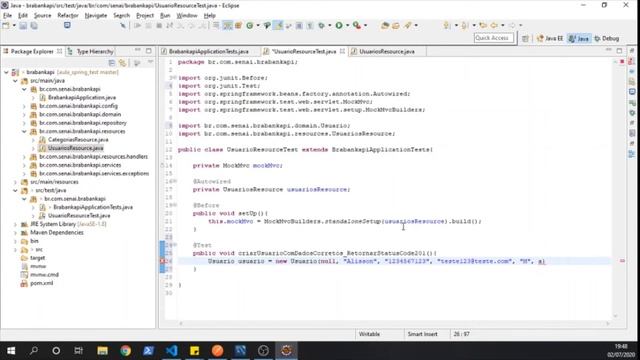Open the File menu
This screenshot has width=640, height=360.
coord(7,16)
